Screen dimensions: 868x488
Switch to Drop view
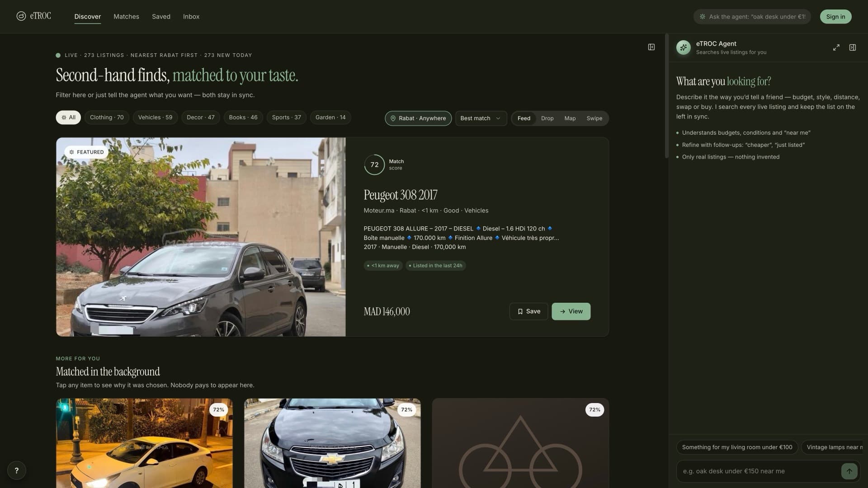click(547, 118)
